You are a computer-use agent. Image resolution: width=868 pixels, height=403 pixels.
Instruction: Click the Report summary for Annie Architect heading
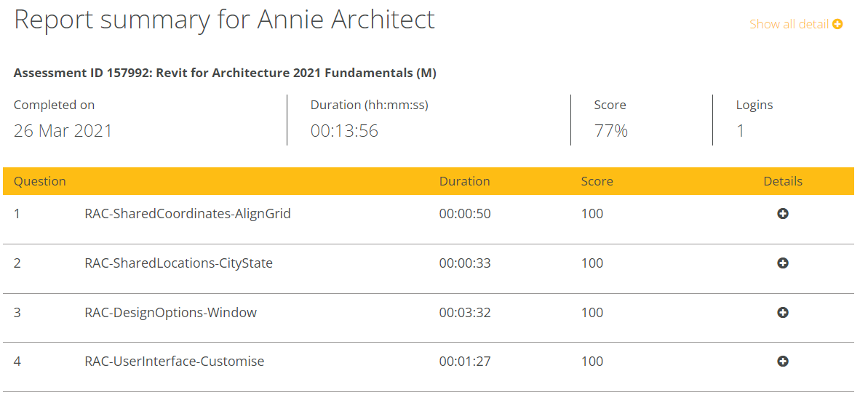(x=224, y=20)
